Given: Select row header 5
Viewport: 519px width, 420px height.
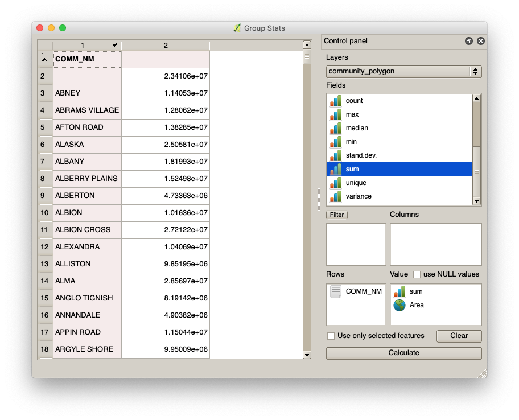Looking at the screenshot, I should [x=45, y=127].
